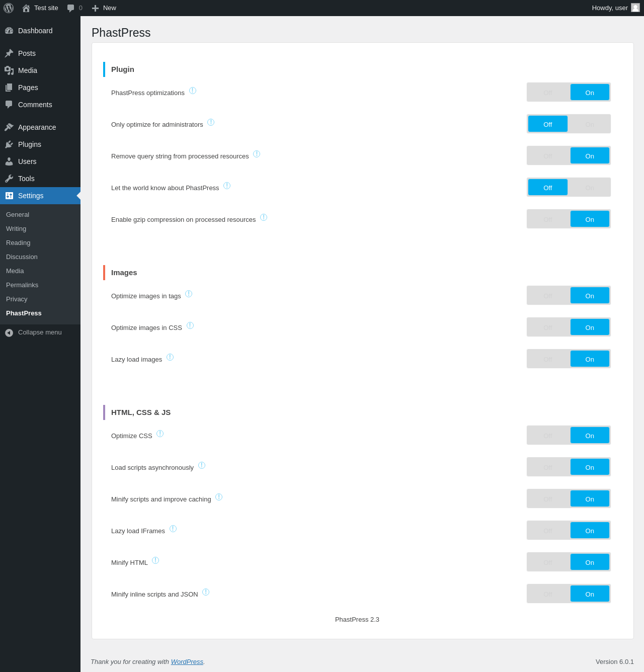Show info for Optimize images in tags

click(189, 294)
